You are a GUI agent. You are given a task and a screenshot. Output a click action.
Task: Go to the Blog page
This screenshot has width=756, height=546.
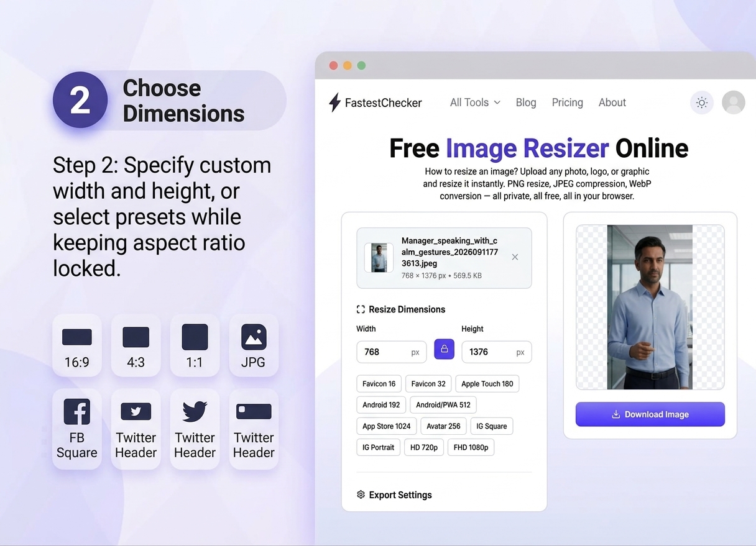click(526, 102)
